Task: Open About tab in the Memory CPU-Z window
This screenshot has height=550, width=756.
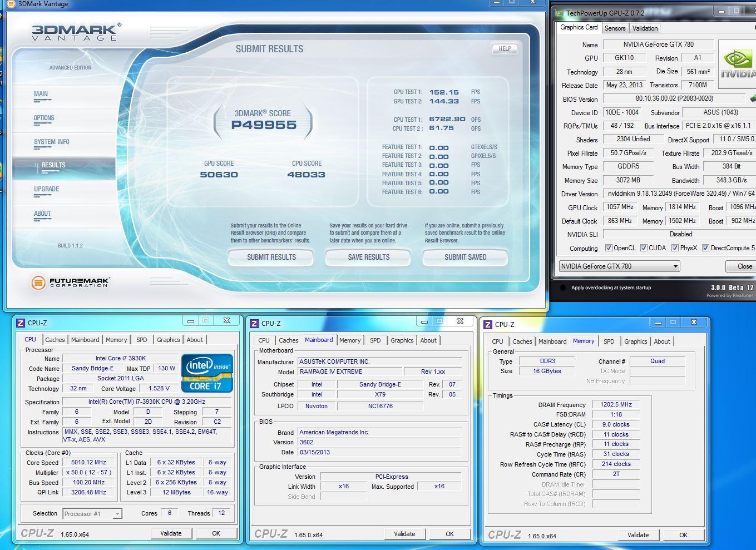Action: (x=662, y=341)
